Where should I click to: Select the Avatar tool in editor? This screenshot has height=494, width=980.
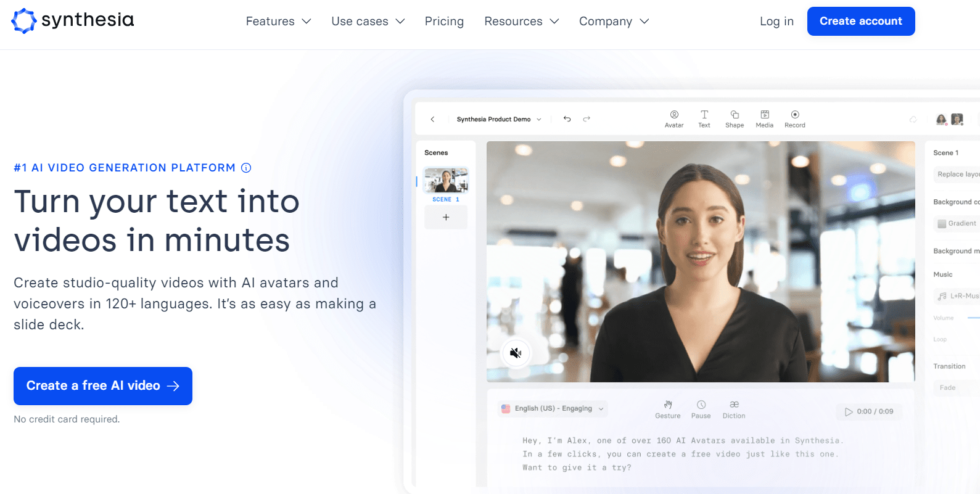(x=674, y=119)
